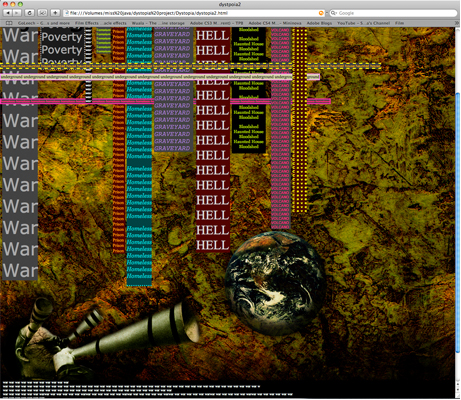Image resolution: width=461 pixels, height=400 pixels.
Task: Click the orange stop-loading icon in address bar
Action: pos(321,13)
